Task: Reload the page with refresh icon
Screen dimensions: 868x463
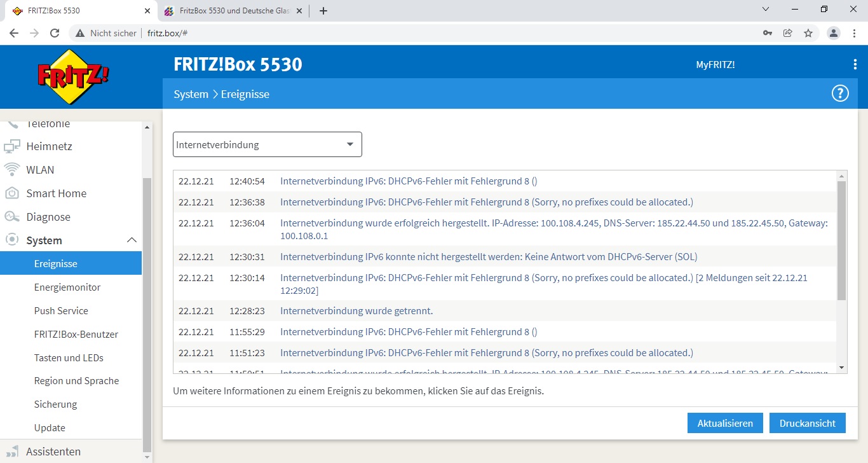Action: (x=55, y=33)
